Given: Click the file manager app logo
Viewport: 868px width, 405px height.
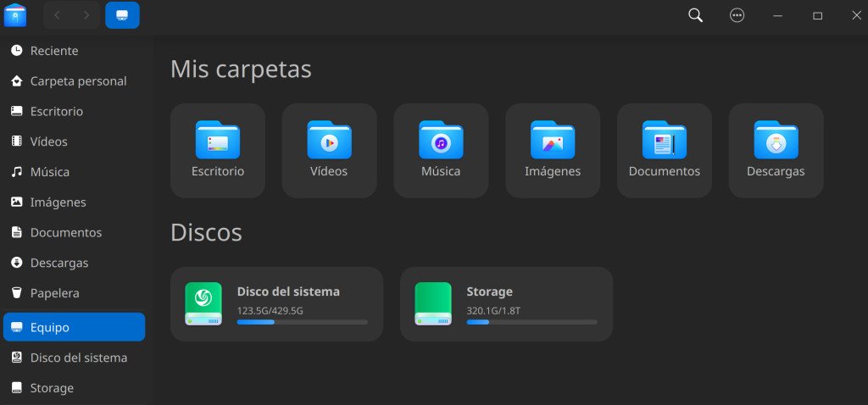Looking at the screenshot, I should click(x=15, y=15).
